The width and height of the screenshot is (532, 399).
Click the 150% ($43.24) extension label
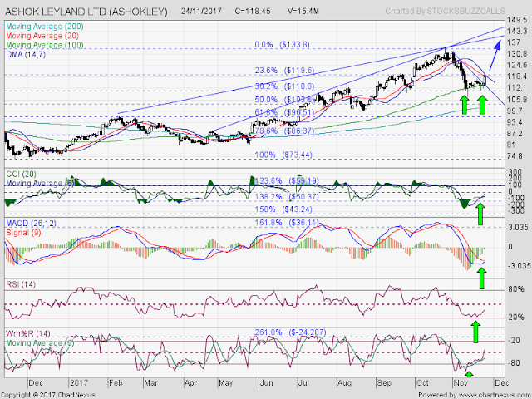(x=283, y=209)
